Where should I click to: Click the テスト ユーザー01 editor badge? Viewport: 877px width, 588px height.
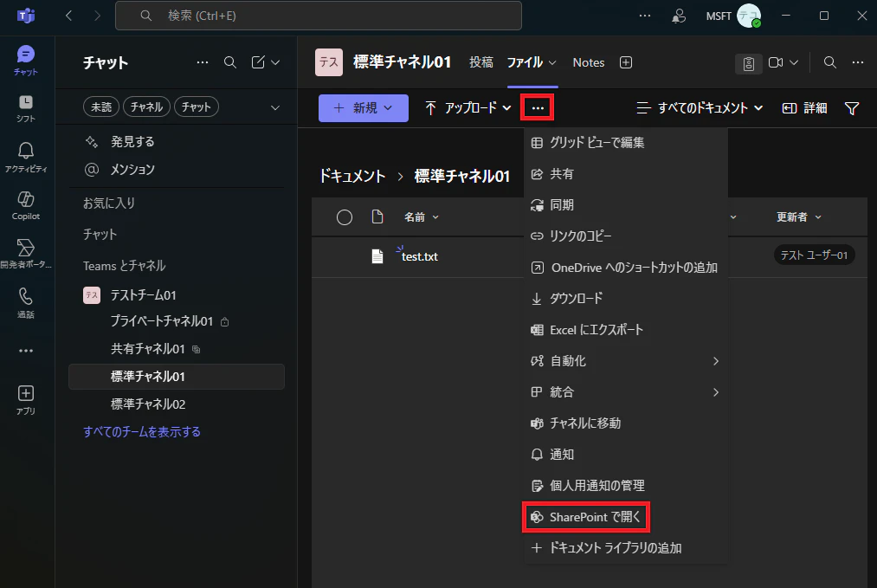(814, 255)
